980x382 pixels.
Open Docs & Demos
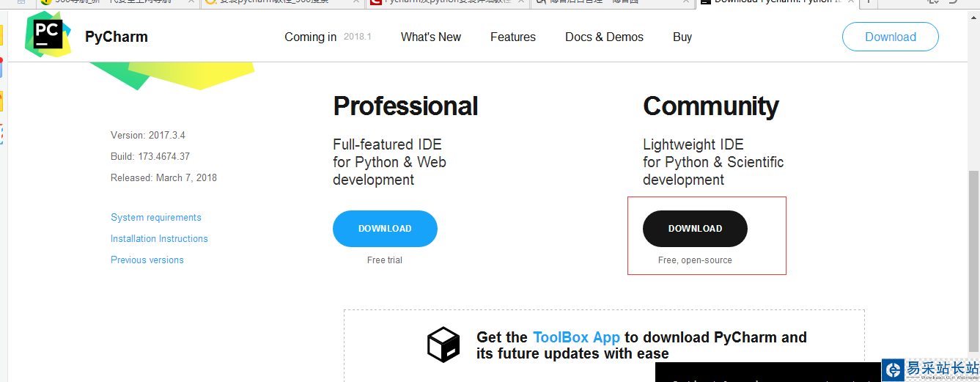pos(604,37)
